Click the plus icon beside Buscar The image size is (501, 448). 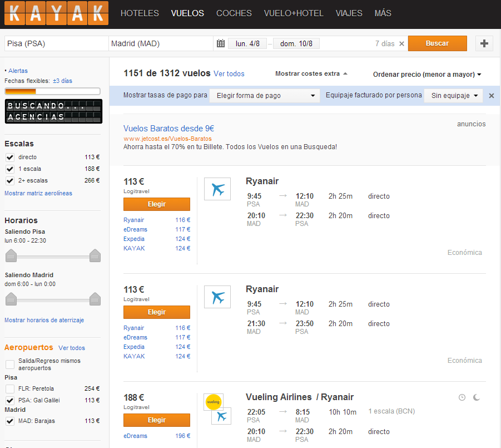[x=484, y=43]
